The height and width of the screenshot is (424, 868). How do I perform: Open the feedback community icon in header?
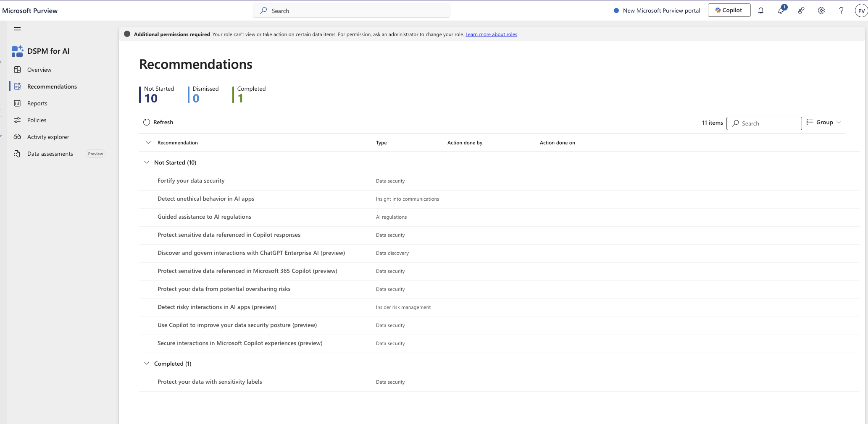coord(801,10)
